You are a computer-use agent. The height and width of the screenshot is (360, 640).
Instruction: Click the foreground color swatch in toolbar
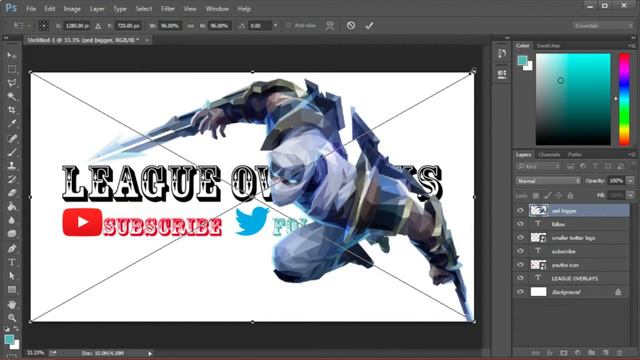[x=9, y=339]
